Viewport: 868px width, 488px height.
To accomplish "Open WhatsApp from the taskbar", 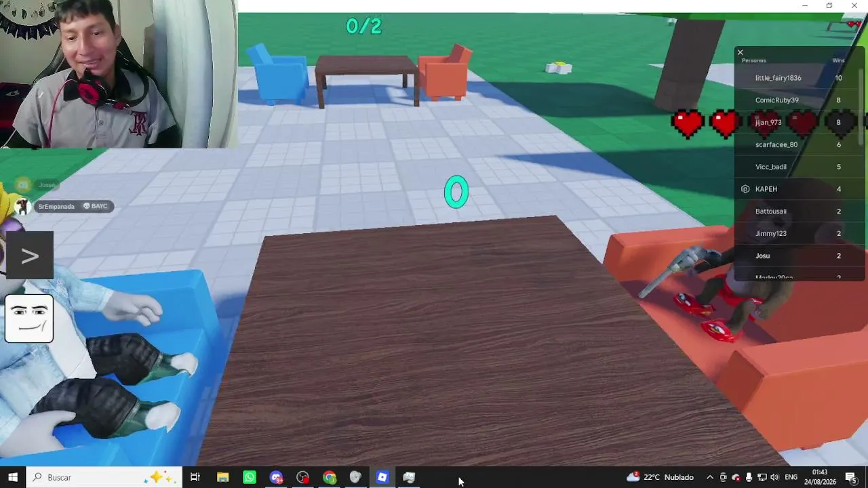I will pos(250,477).
